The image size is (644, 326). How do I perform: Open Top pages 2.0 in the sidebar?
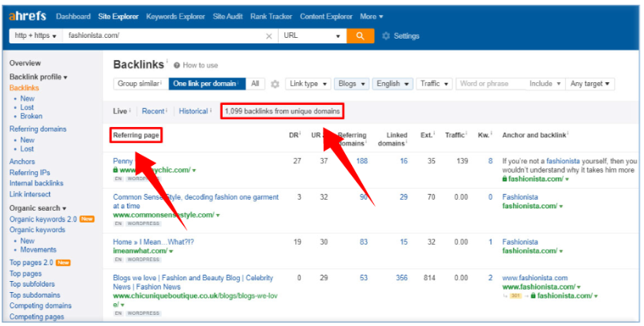tap(32, 263)
